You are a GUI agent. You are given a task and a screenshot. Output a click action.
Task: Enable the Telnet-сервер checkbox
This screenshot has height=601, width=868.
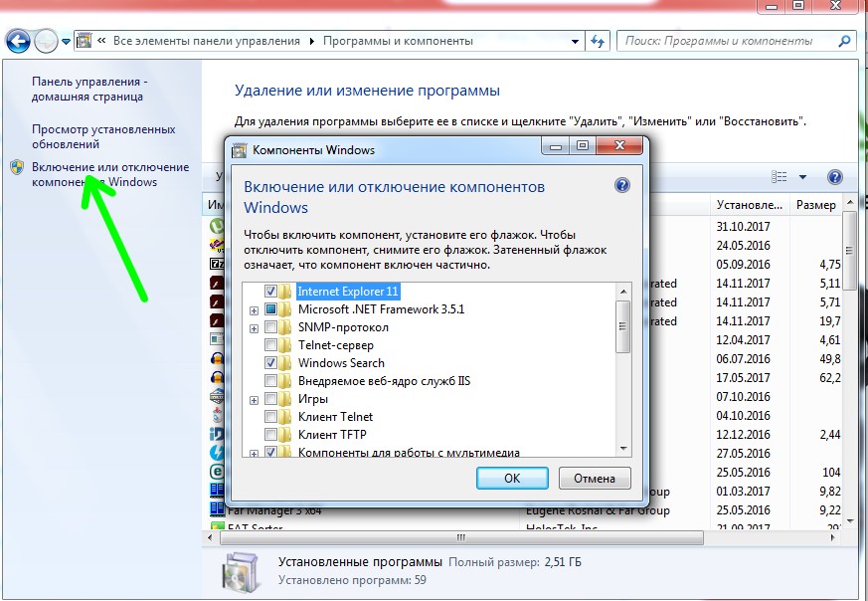click(270, 345)
